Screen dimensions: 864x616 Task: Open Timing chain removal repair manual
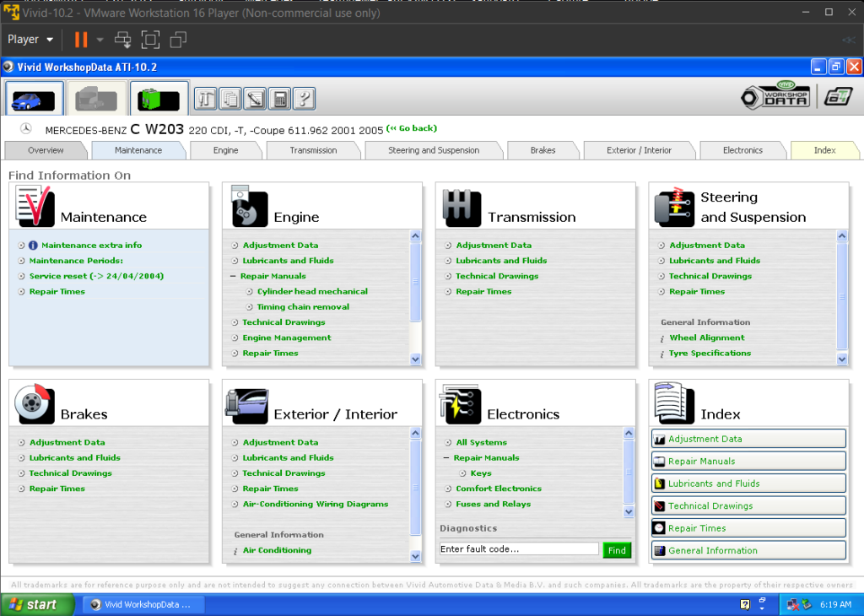point(303,307)
